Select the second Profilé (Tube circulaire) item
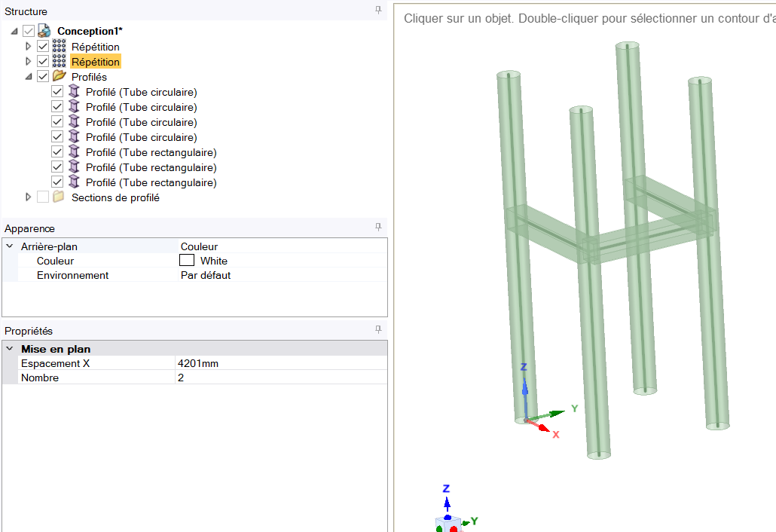 (x=141, y=107)
